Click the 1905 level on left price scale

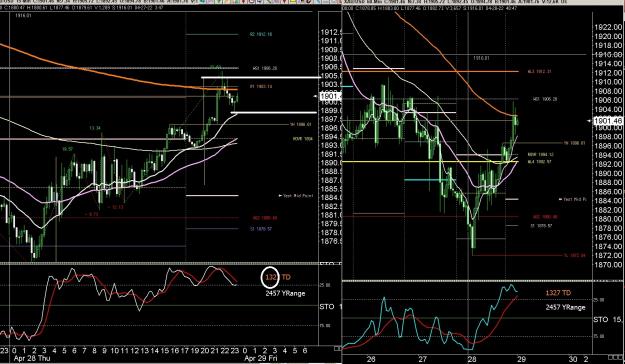[331, 76]
